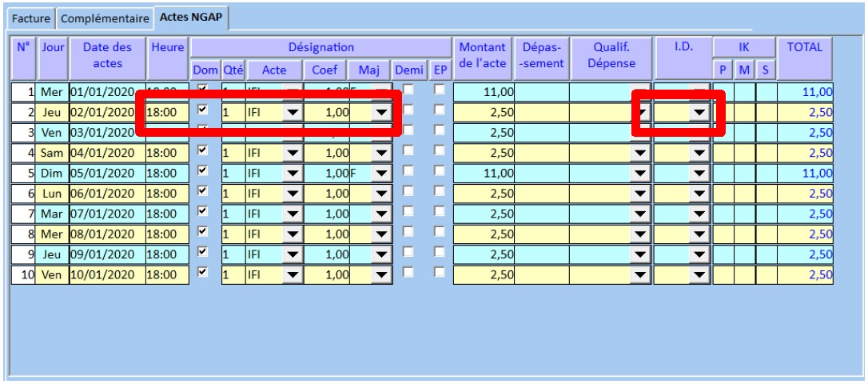Click the Coef field in row 6 (Lun)
This screenshot has height=384, width=868.
[x=327, y=194]
